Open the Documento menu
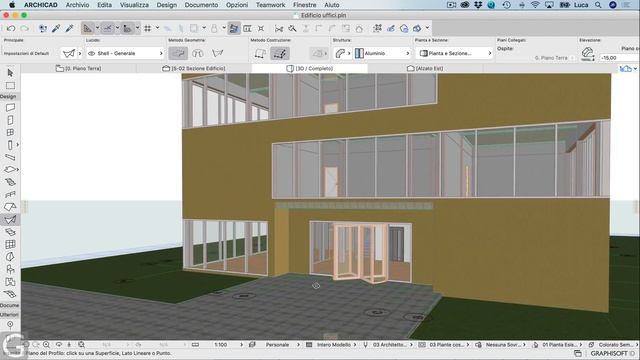The width and height of the screenshot is (640, 360). pos(201,5)
